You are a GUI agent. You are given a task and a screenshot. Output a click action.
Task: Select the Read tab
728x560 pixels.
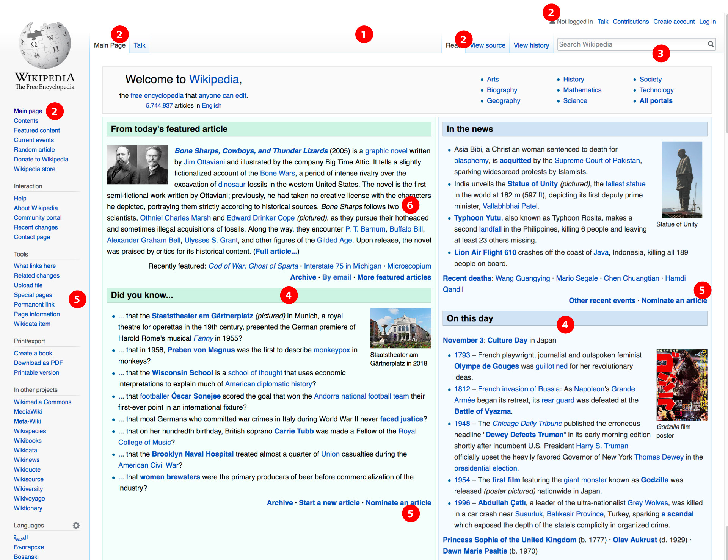(453, 45)
